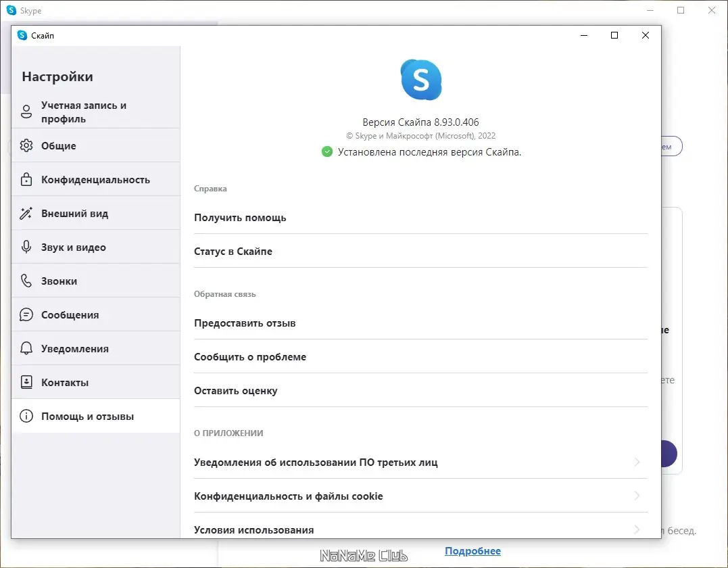Click the address book icon for Контакты
The height and width of the screenshot is (568, 728).
point(26,382)
